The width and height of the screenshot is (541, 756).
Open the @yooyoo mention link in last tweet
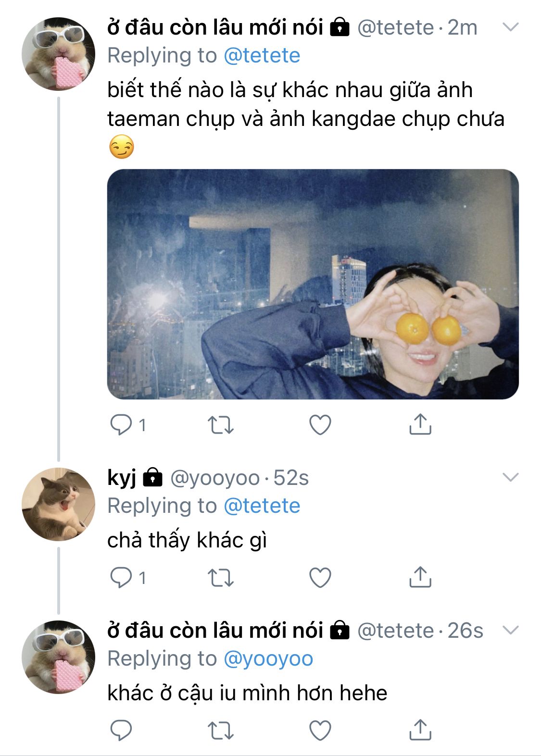click(x=268, y=658)
